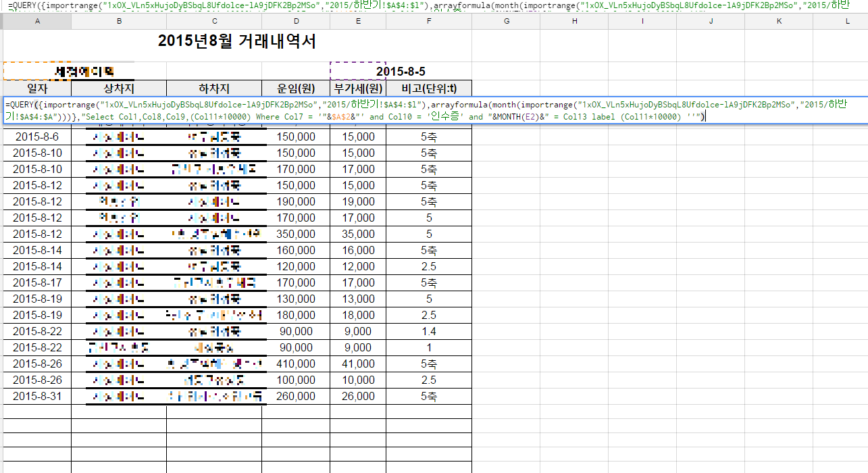Select column D header
This screenshot has height=473, width=868.
[x=296, y=22]
